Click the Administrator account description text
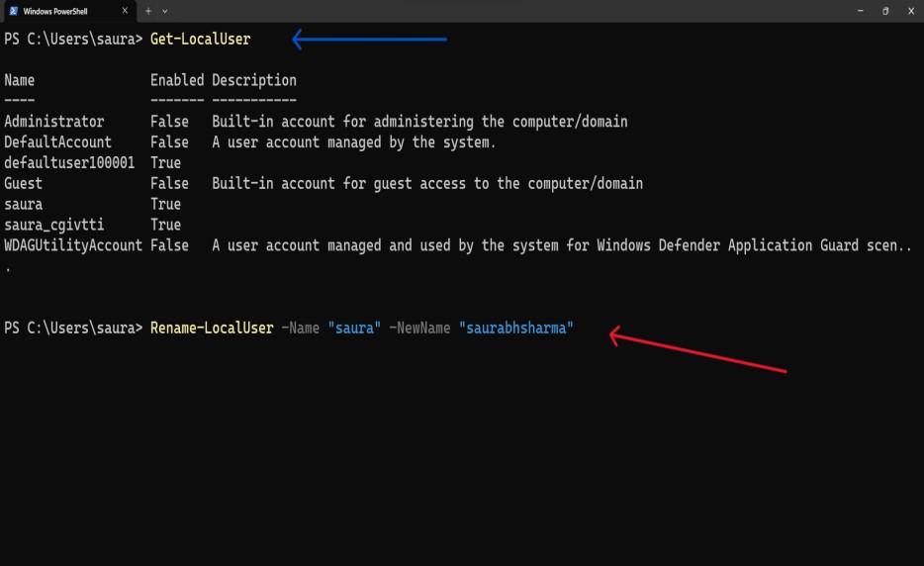The image size is (924, 566). (419, 122)
